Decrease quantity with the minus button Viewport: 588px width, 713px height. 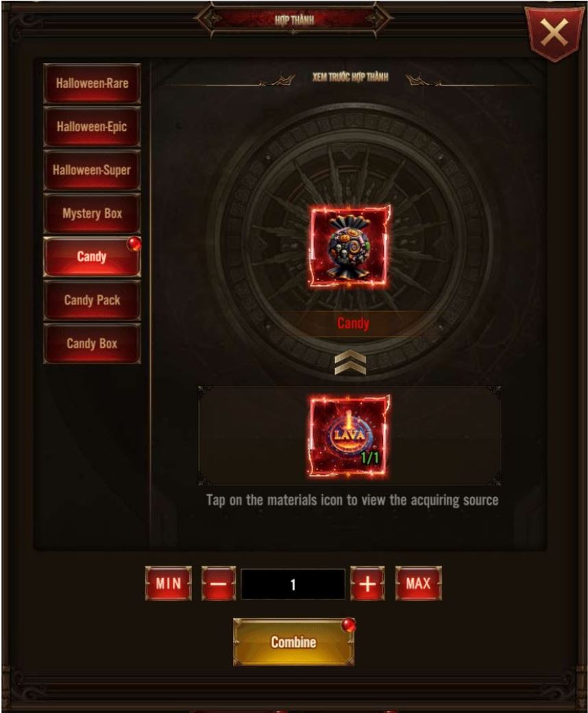tap(219, 583)
